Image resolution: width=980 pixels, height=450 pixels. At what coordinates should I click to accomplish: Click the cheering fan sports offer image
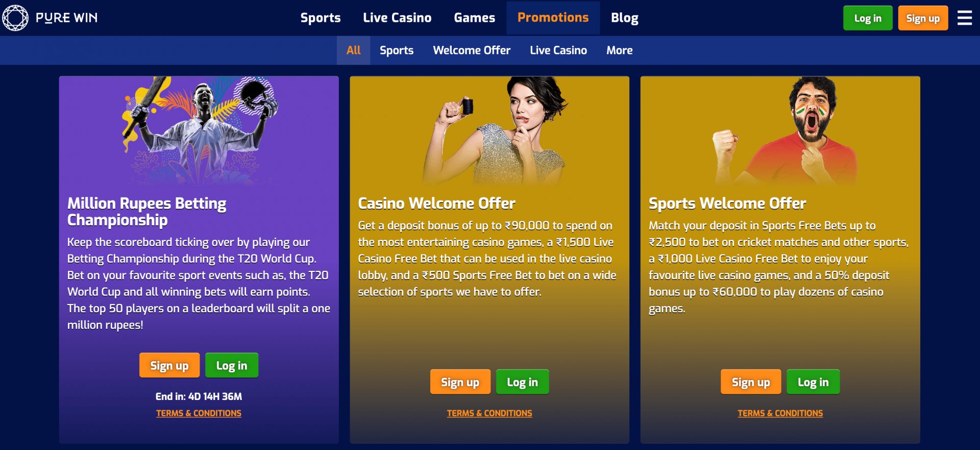pyautogui.click(x=786, y=130)
